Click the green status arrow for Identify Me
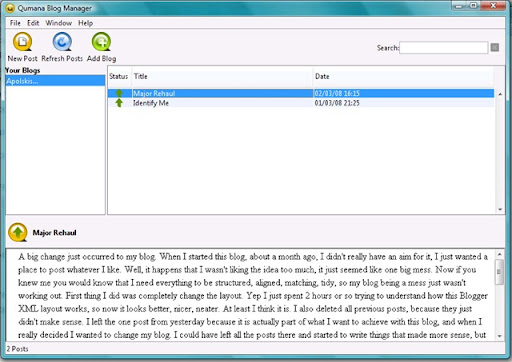This screenshot has height=362, width=512. [119, 103]
